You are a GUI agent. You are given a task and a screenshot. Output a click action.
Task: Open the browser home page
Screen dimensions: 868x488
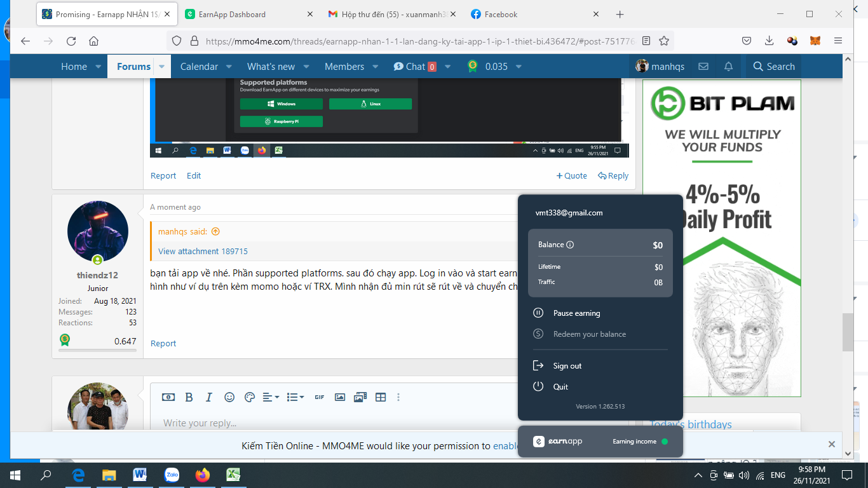(x=93, y=41)
